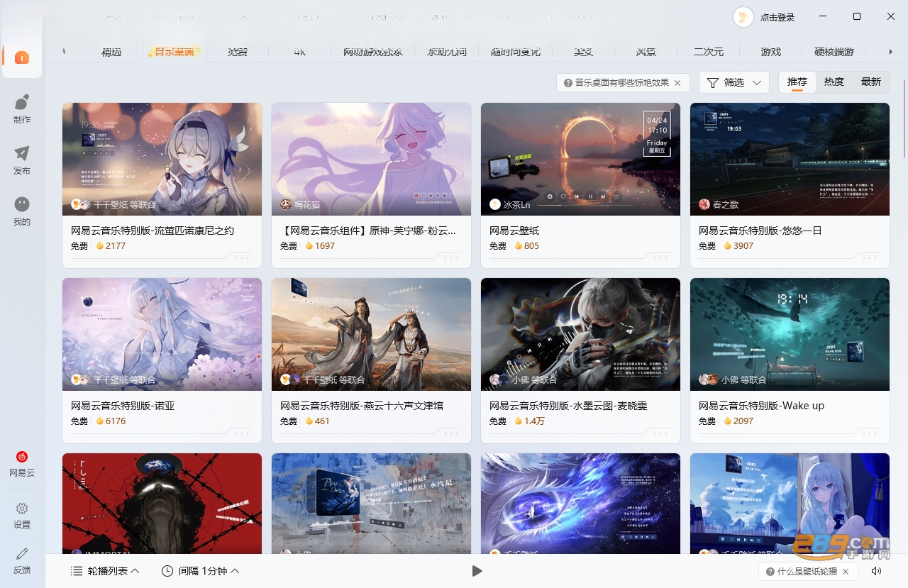The height and width of the screenshot is (588, 908).
Task: Open more options on the 燕云十六声文津馆 card
Action: click(451, 433)
